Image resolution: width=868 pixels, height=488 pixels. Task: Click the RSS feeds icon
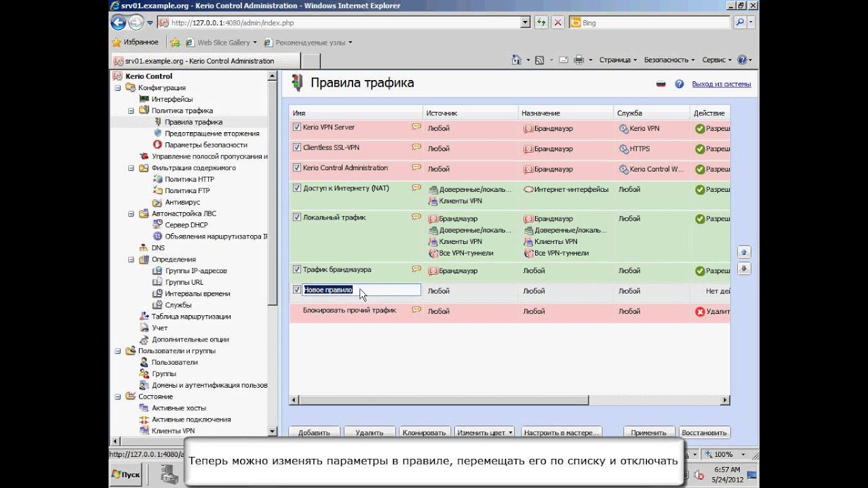click(540, 60)
